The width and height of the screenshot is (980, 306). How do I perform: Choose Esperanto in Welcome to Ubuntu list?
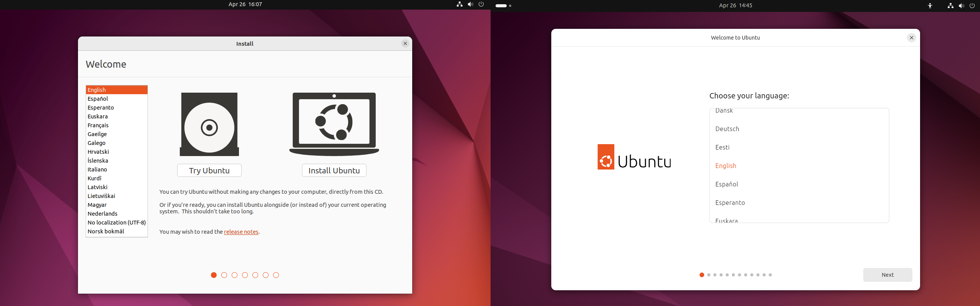(799, 203)
